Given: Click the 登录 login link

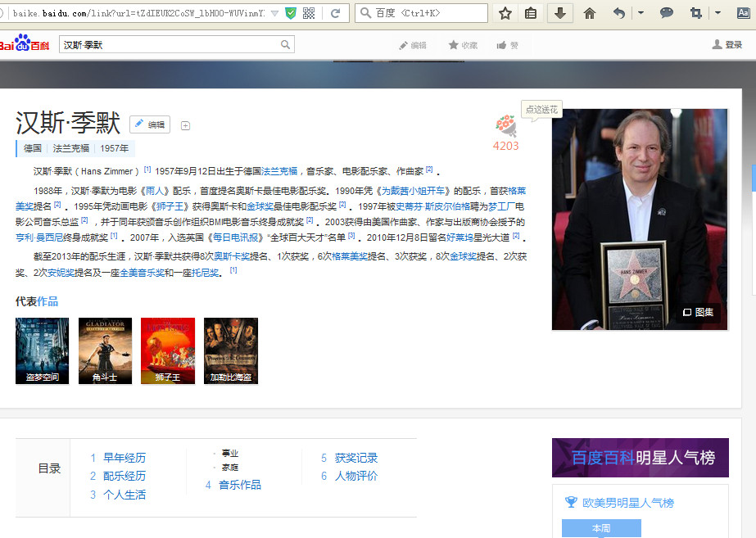Looking at the screenshot, I should point(727,45).
